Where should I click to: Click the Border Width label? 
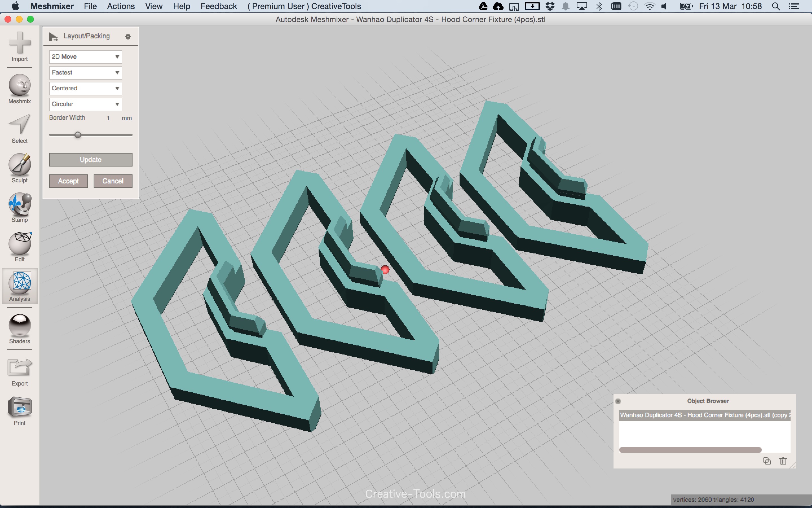pyautogui.click(x=67, y=118)
